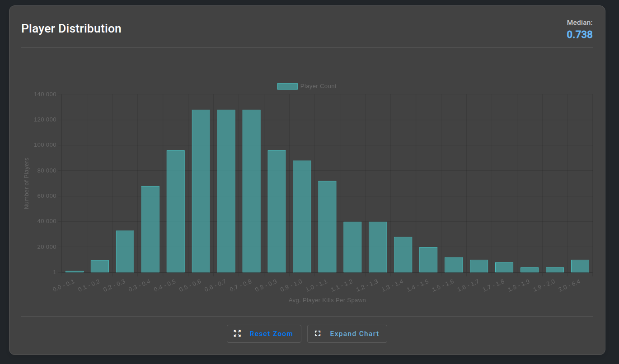
Task: Click the 1.0 - 1.1 bar
Action: pos(328,227)
